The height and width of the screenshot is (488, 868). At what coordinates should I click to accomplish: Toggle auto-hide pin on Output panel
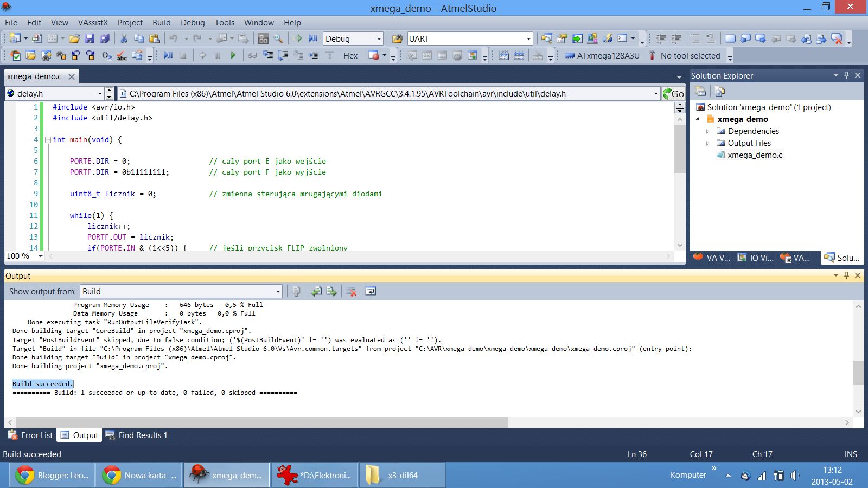846,275
